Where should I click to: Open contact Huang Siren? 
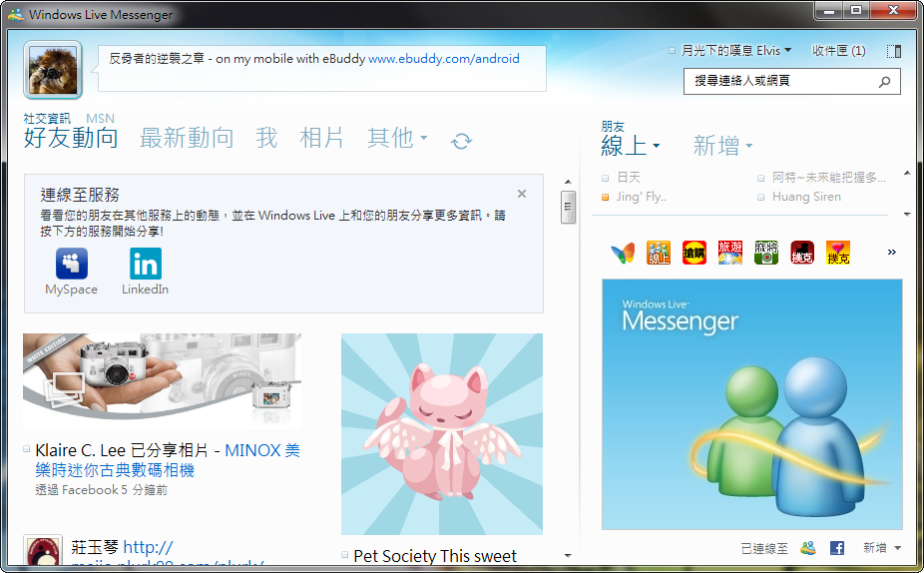tap(806, 197)
